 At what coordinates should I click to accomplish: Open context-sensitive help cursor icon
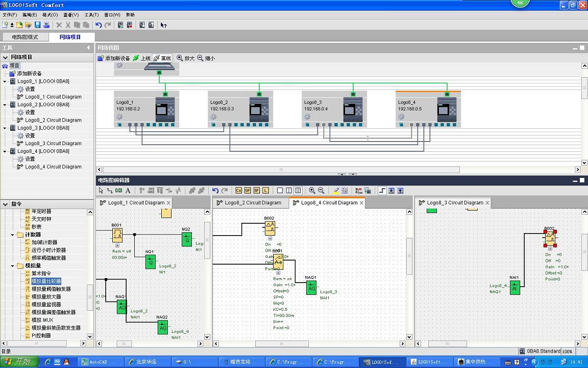(163, 25)
